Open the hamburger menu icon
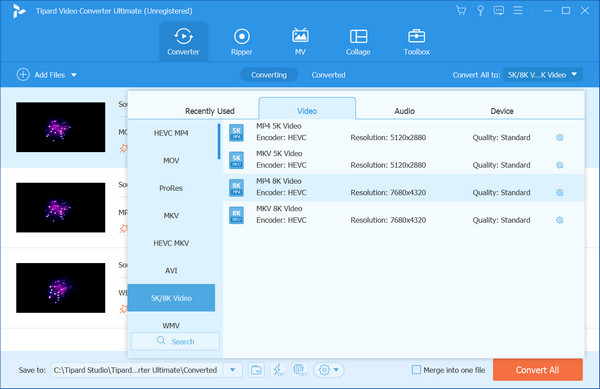The height and width of the screenshot is (389, 600). pyautogui.click(x=518, y=10)
